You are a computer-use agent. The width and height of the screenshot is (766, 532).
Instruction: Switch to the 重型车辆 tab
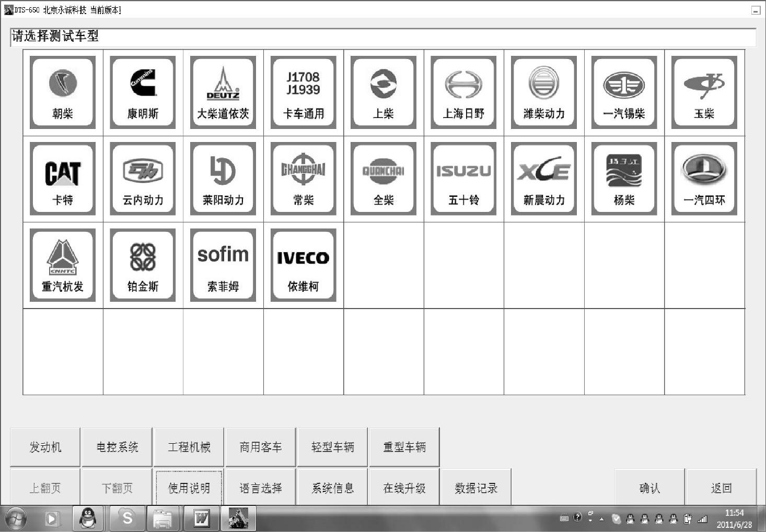tap(404, 447)
